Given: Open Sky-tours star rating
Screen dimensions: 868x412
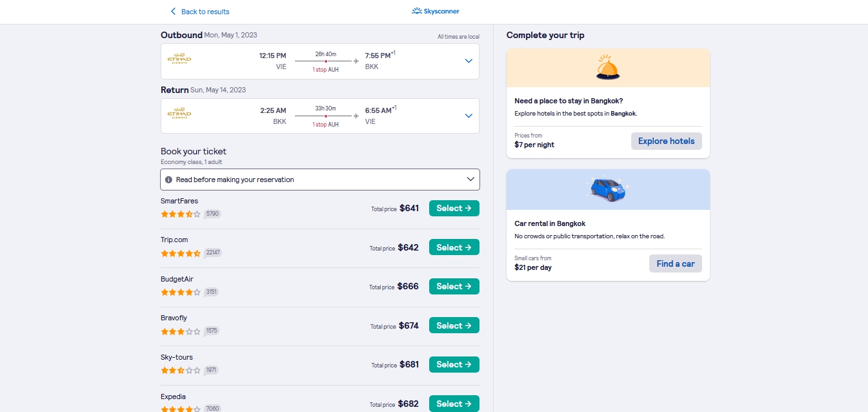Looking at the screenshot, I should click(x=181, y=370).
